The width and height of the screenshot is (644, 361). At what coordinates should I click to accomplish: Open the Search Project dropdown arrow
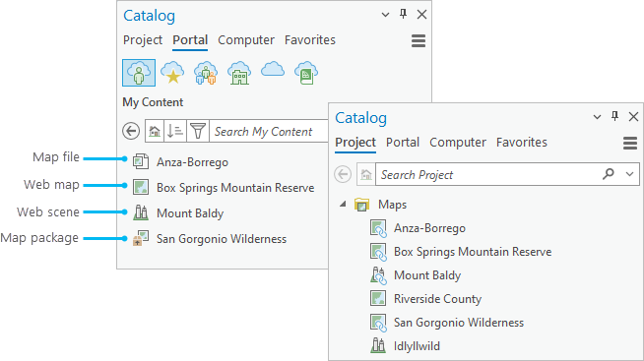(x=629, y=174)
